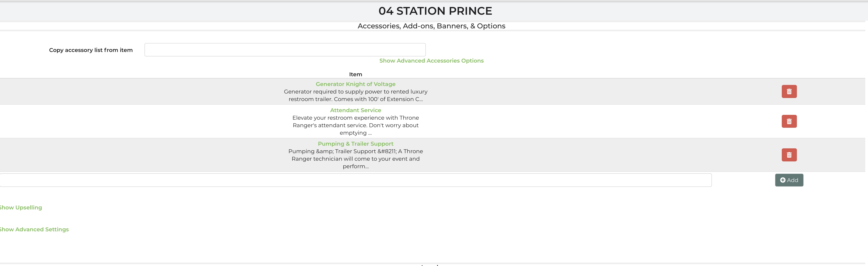The width and height of the screenshot is (868, 266).
Task: Remove the Attendant Service accessory via trash icon
Action: coord(789,121)
